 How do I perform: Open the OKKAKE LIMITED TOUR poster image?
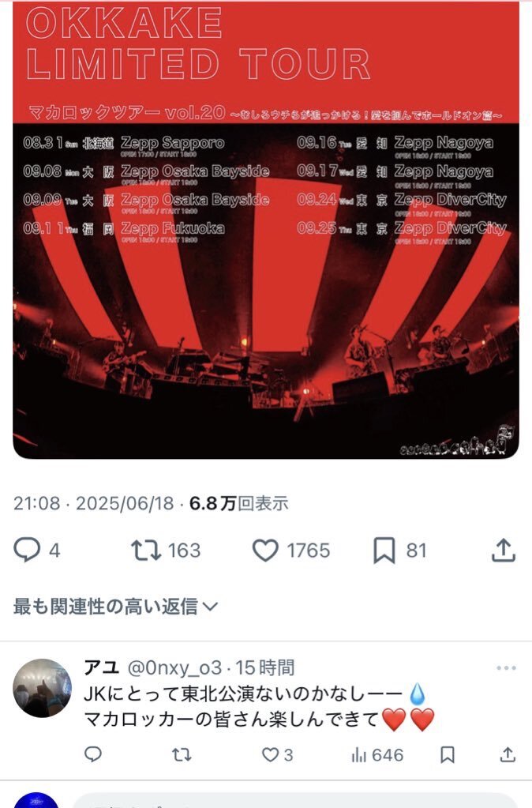pyautogui.click(x=266, y=229)
